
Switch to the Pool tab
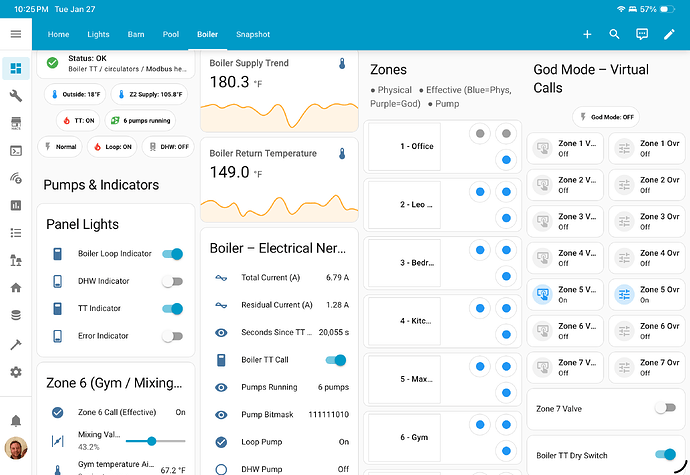tap(171, 34)
